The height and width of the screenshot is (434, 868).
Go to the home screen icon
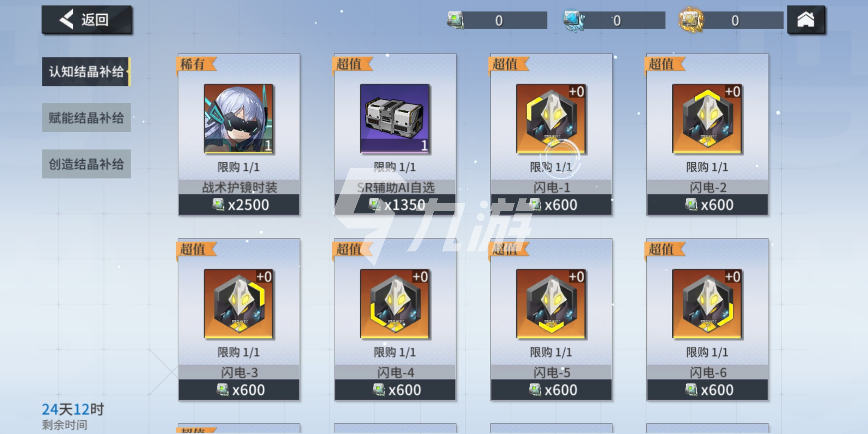(806, 19)
